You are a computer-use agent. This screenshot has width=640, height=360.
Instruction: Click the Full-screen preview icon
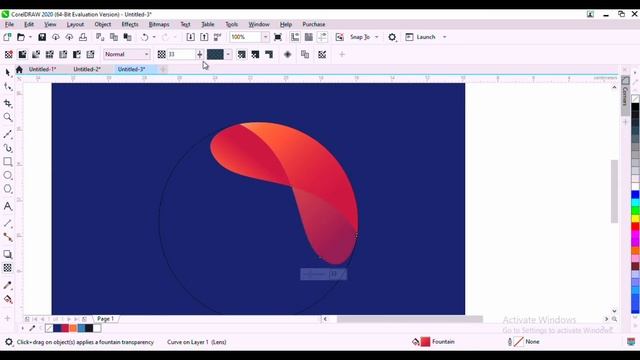(x=278, y=37)
